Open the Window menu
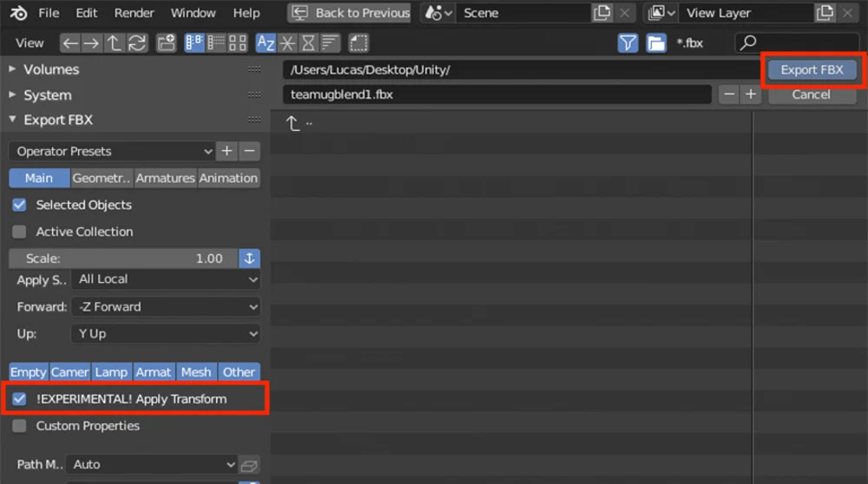Image resolution: width=868 pixels, height=484 pixels. pos(193,13)
